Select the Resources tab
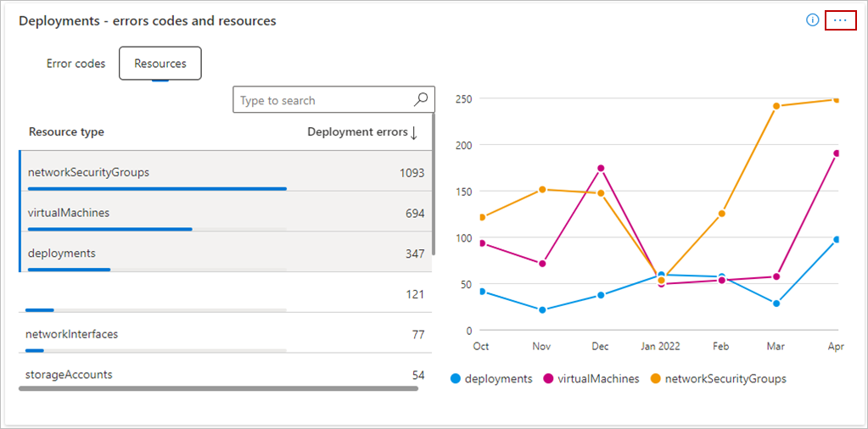This screenshot has width=868, height=429. 160,64
